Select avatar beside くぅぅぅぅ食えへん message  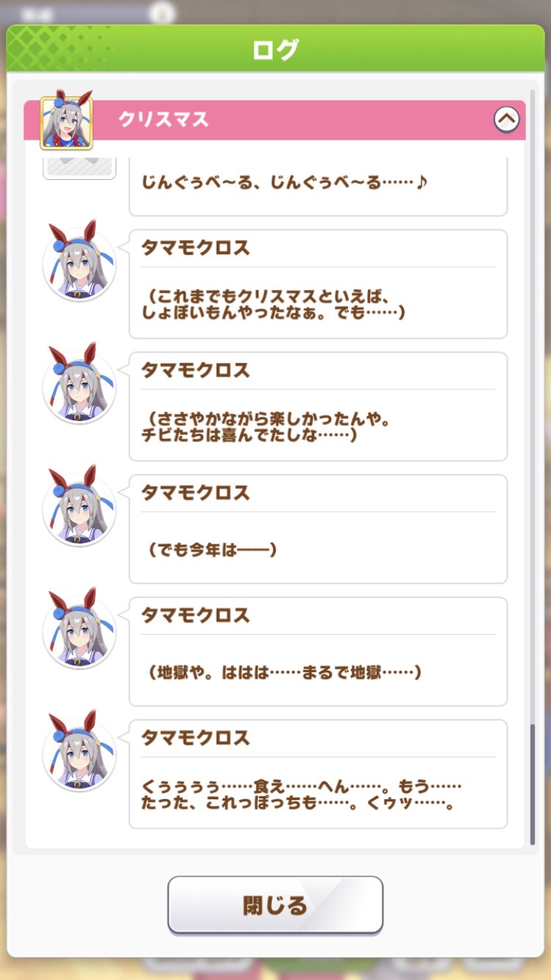coord(79,752)
